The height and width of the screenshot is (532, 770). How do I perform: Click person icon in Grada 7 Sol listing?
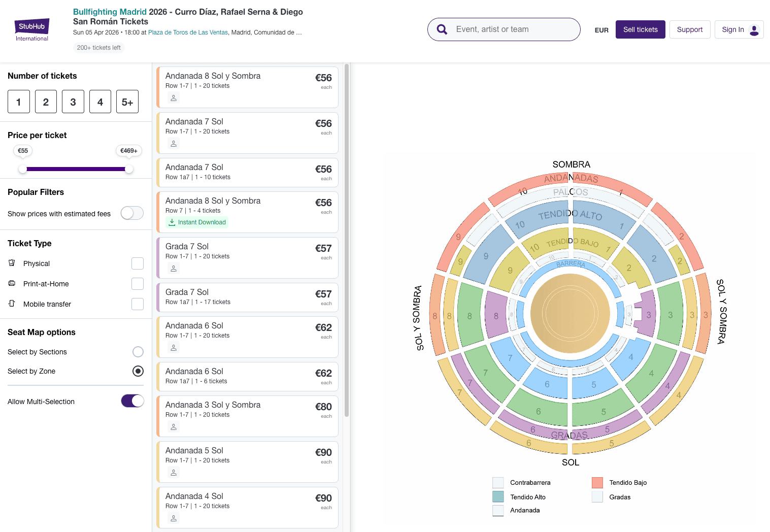click(x=174, y=269)
